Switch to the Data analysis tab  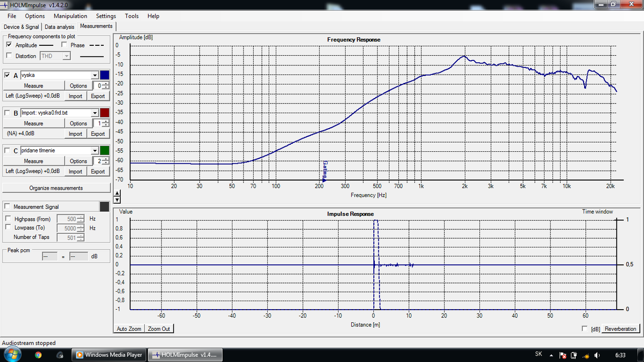click(59, 27)
